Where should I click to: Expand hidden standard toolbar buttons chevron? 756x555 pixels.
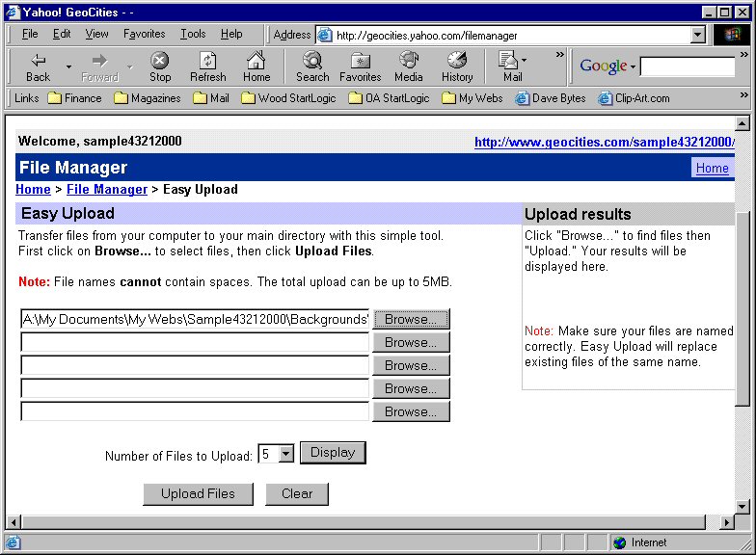(x=559, y=54)
